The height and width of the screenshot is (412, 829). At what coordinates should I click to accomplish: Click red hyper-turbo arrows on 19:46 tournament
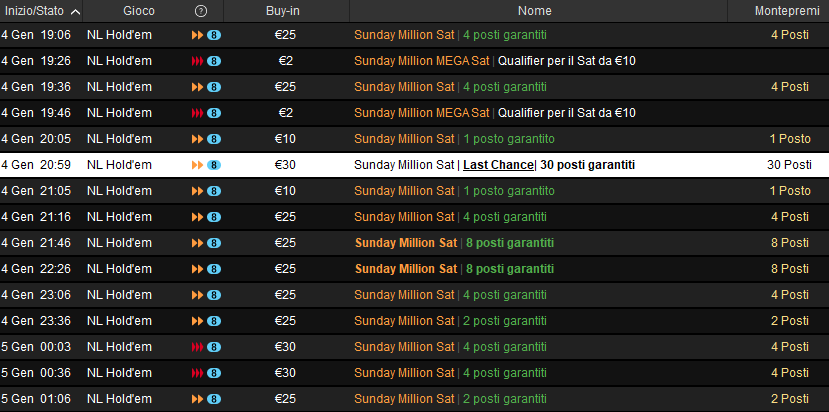pos(197,113)
